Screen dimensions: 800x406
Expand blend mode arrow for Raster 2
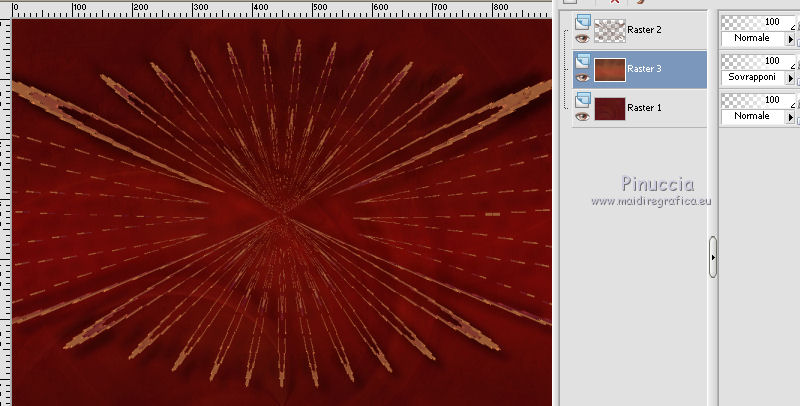tap(790, 39)
